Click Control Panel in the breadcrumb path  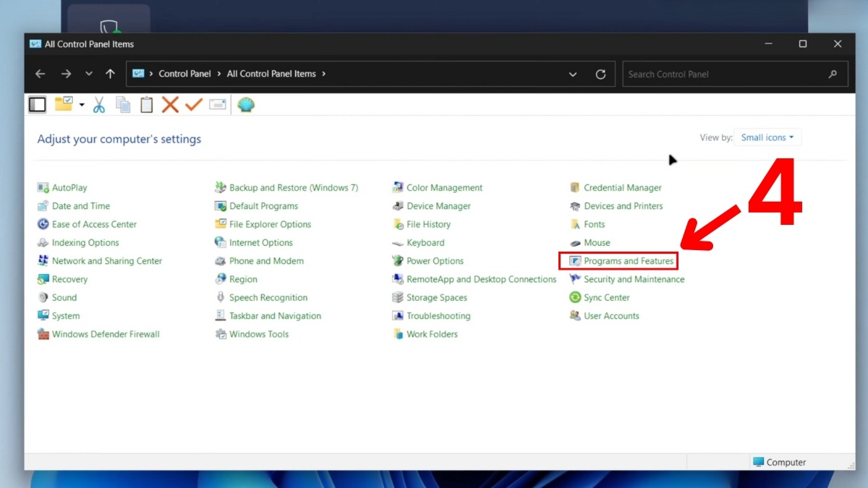click(x=184, y=74)
